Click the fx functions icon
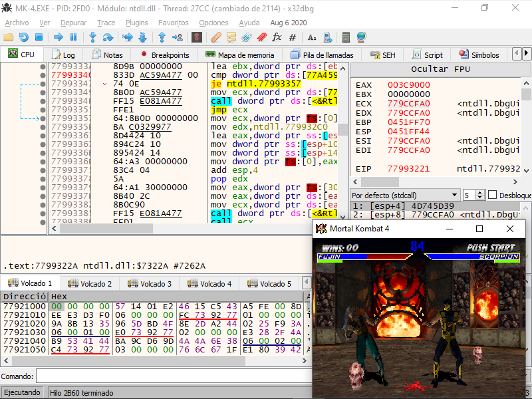Viewport: 532px width, 399px height. pyautogui.click(x=277, y=37)
